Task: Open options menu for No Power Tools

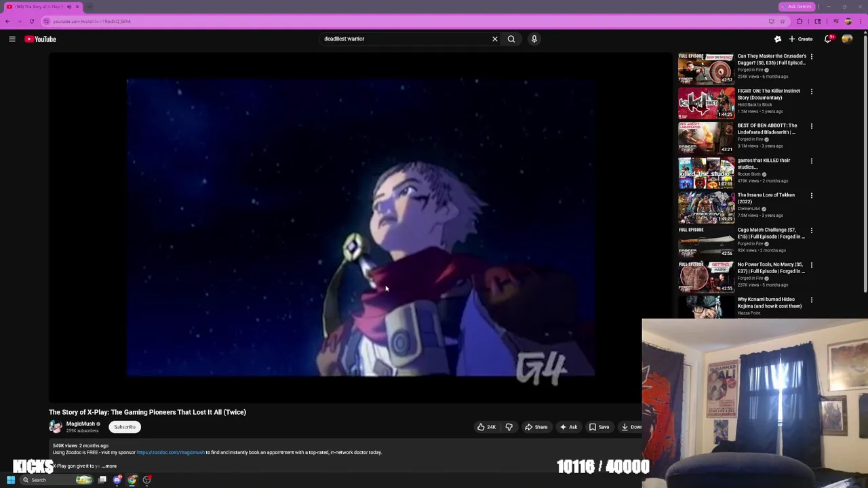Action: tap(812, 265)
